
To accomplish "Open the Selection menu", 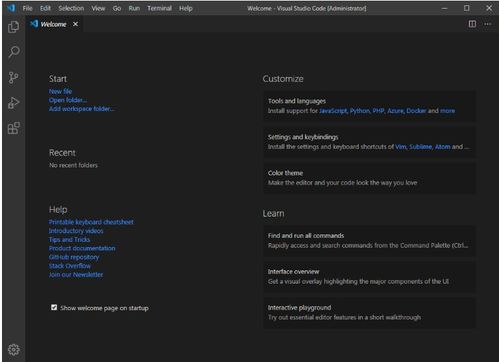I will tap(71, 8).
